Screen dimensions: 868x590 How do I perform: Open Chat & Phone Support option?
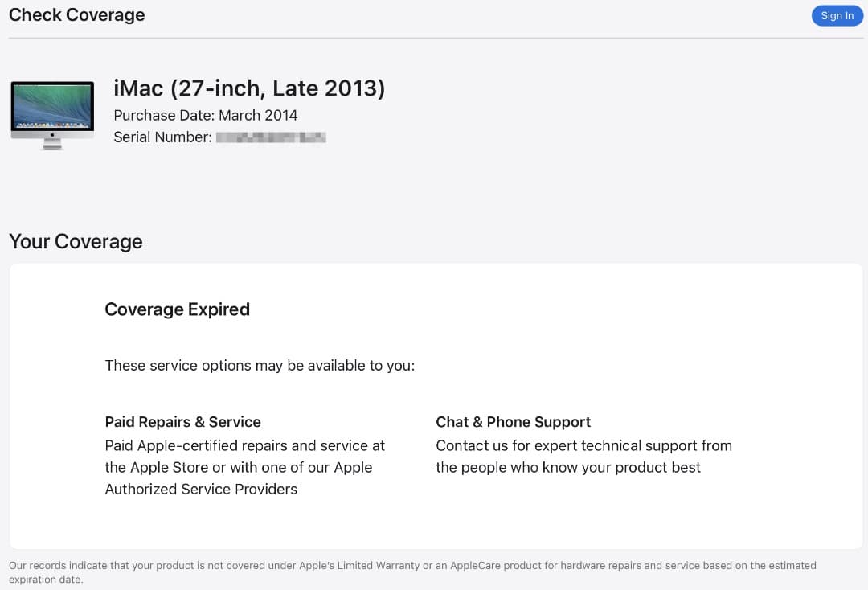pyautogui.click(x=513, y=421)
